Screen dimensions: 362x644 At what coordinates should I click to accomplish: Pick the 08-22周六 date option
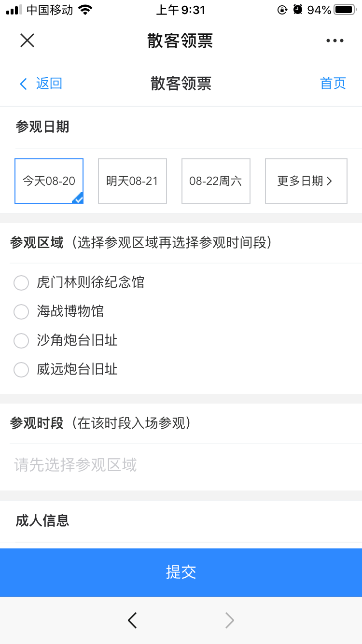(216, 181)
